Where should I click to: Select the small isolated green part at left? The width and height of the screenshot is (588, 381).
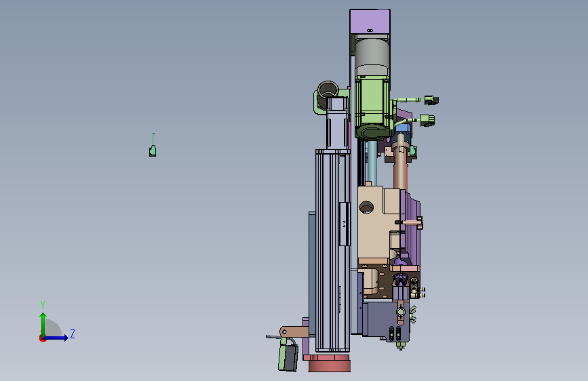click(153, 150)
